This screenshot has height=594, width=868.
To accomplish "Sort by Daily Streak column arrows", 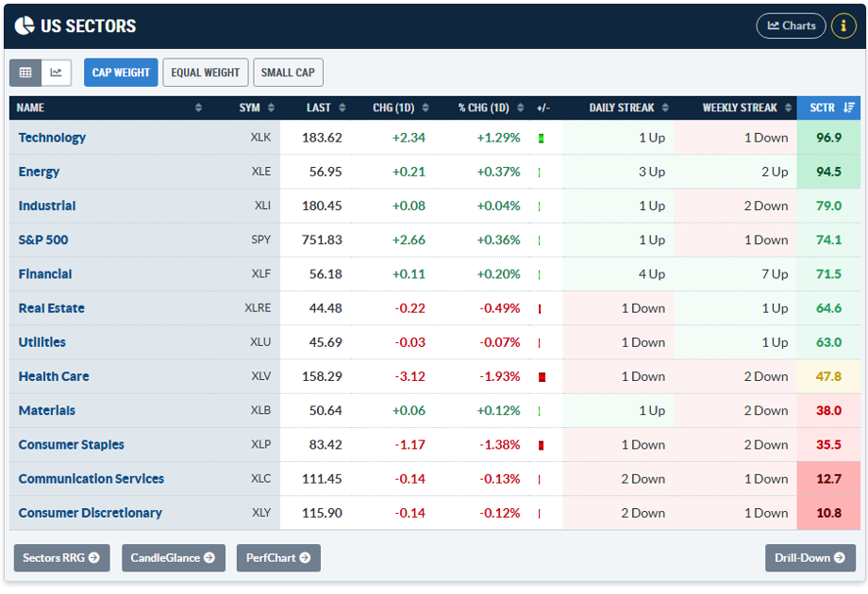I will click(665, 107).
